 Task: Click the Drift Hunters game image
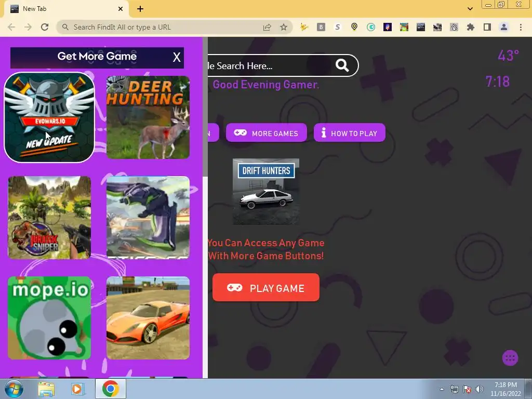266,192
